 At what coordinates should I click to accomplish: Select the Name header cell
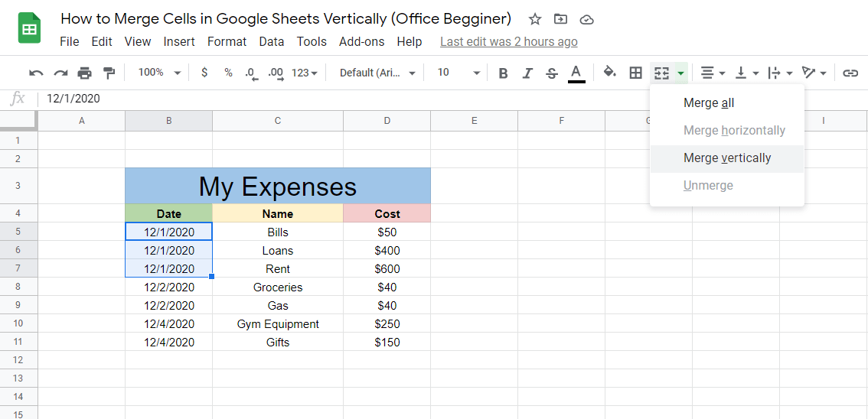(278, 213)
